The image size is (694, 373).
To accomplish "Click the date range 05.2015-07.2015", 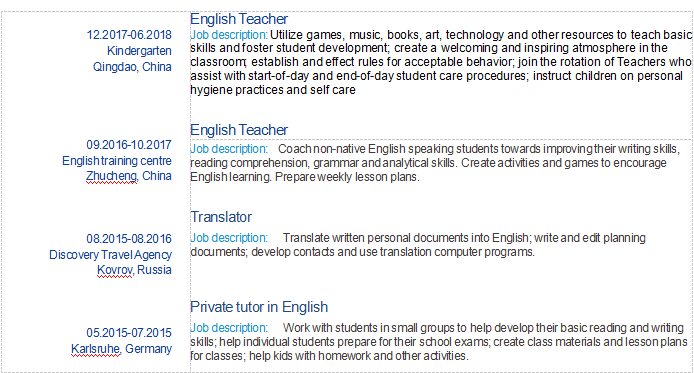I will pyautogui.click(x=129, y=333).
